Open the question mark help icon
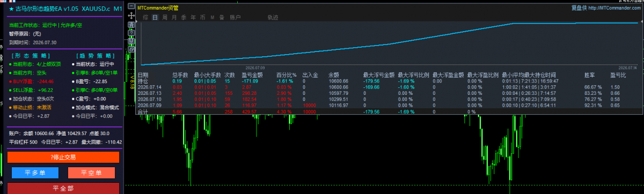 [x=131, y=33]
